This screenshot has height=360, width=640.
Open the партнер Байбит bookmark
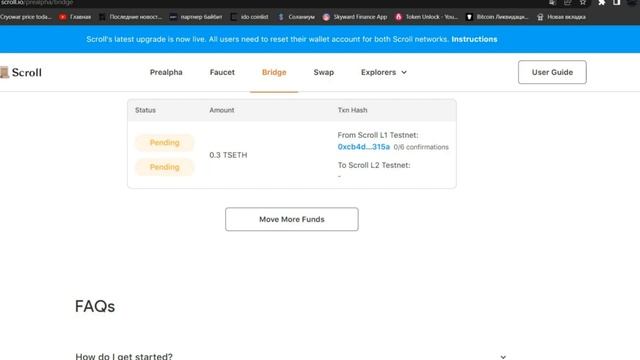click(x=196, y=17)
